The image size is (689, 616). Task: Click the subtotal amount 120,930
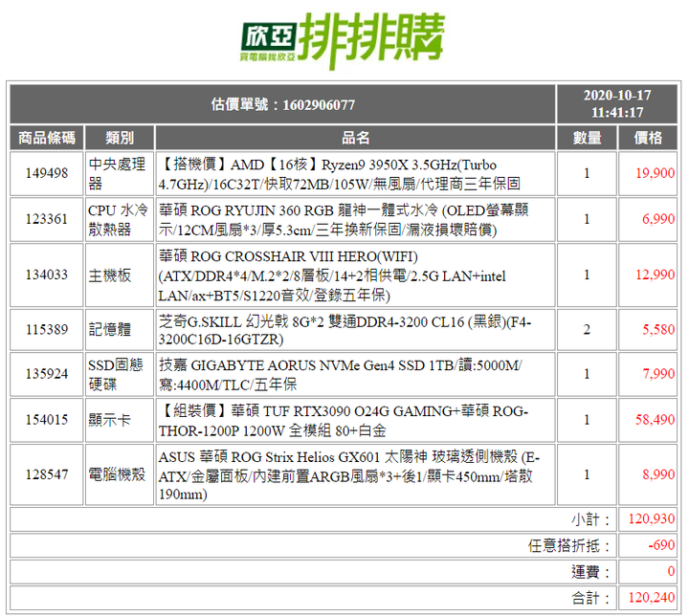click(652, 518)
